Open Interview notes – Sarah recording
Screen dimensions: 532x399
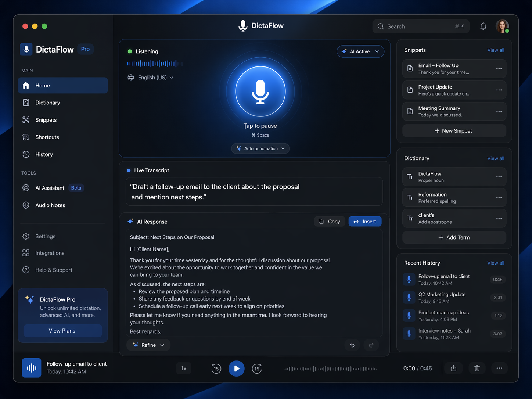(454, 334)
